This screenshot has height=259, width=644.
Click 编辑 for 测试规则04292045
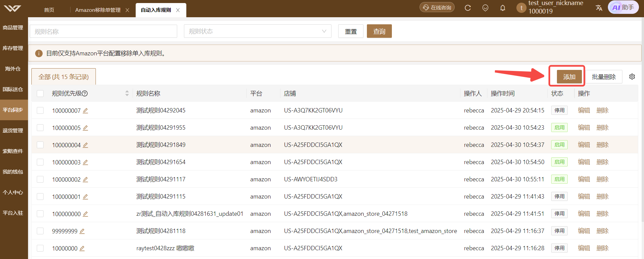pos(584,110)
